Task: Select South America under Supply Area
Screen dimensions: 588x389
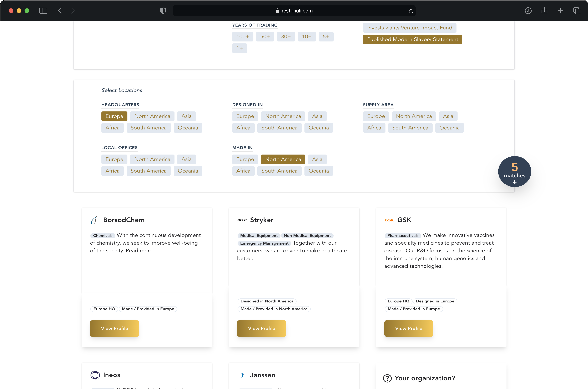Action: point(410,128)
